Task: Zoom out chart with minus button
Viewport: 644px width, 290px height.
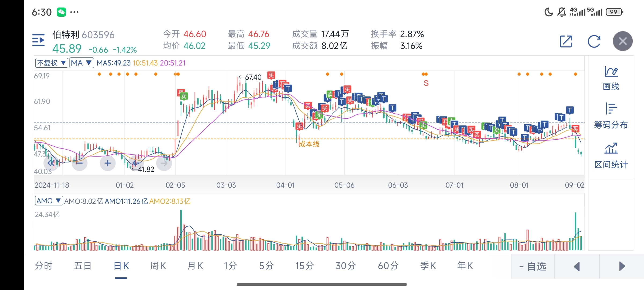Action: [x=79, y=163]
